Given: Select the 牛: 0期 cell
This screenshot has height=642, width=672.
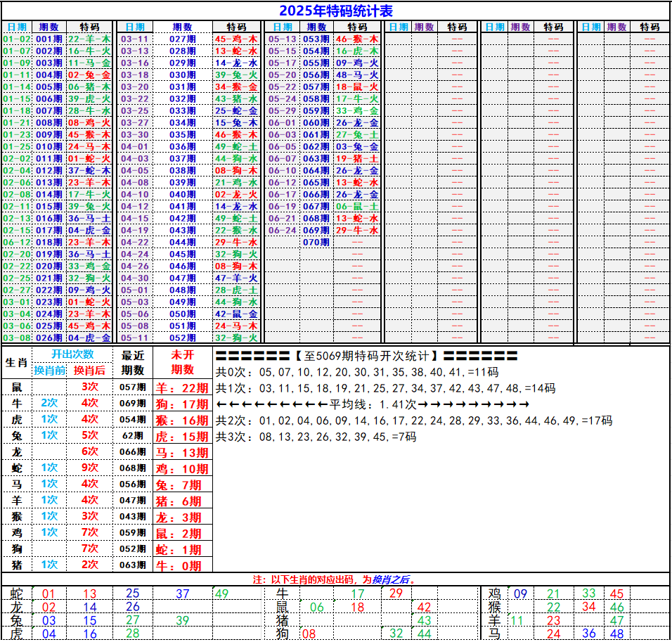Looking at the screenshot, I should click(182, 565).
